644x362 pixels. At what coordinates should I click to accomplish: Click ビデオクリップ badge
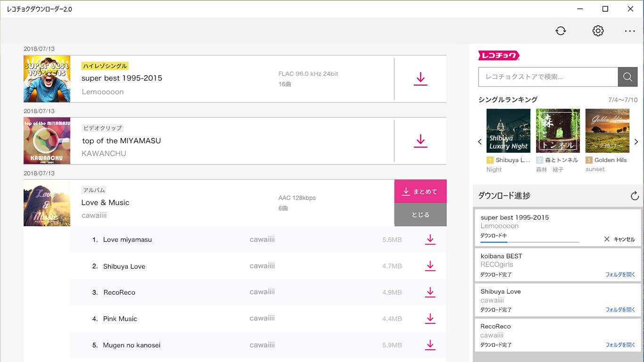point(102,128)
